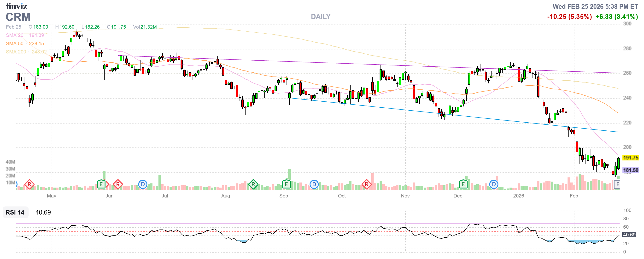Click the SMA 200 legend label
This screenshot has width=644, height=259.
pyautogui.click(x=16, y=52)
